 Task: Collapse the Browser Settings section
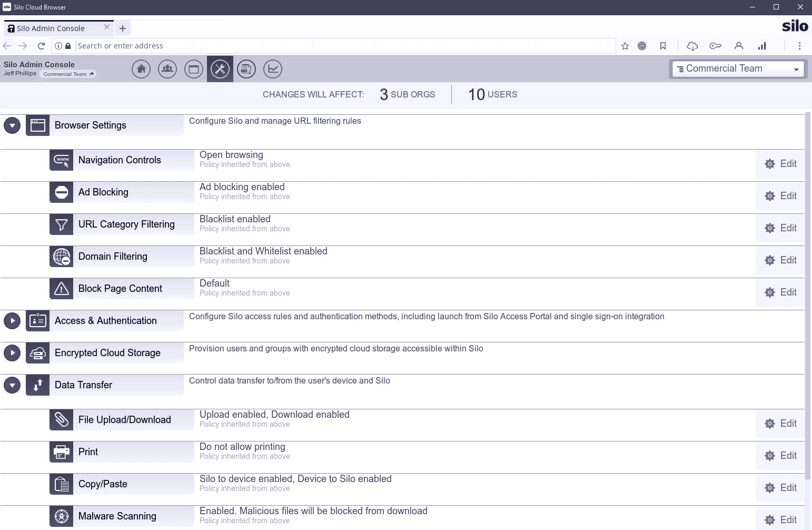(12, 125)
